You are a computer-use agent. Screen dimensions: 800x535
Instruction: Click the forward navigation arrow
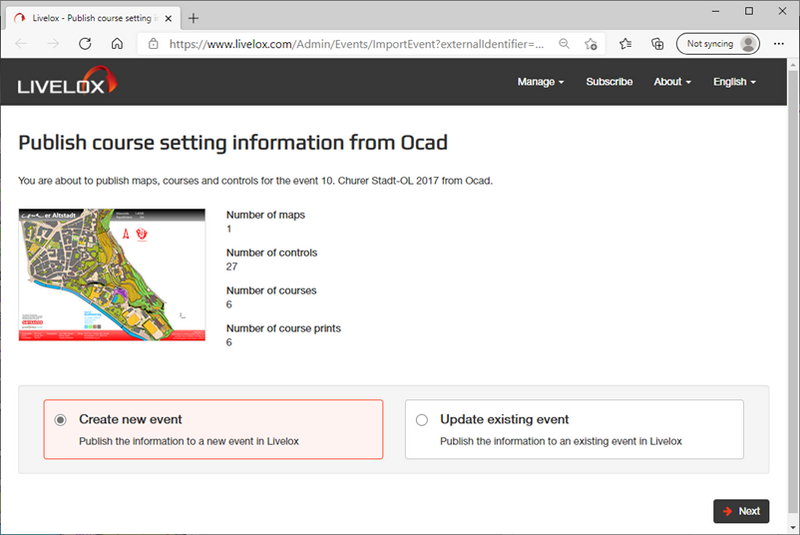click(53, 44)
